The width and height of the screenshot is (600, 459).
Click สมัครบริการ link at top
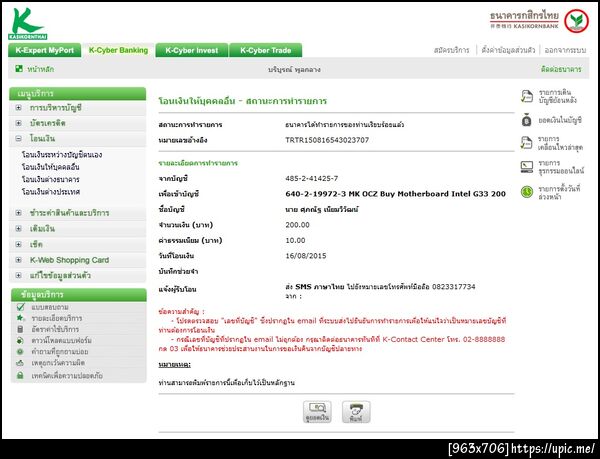point(452,50)
